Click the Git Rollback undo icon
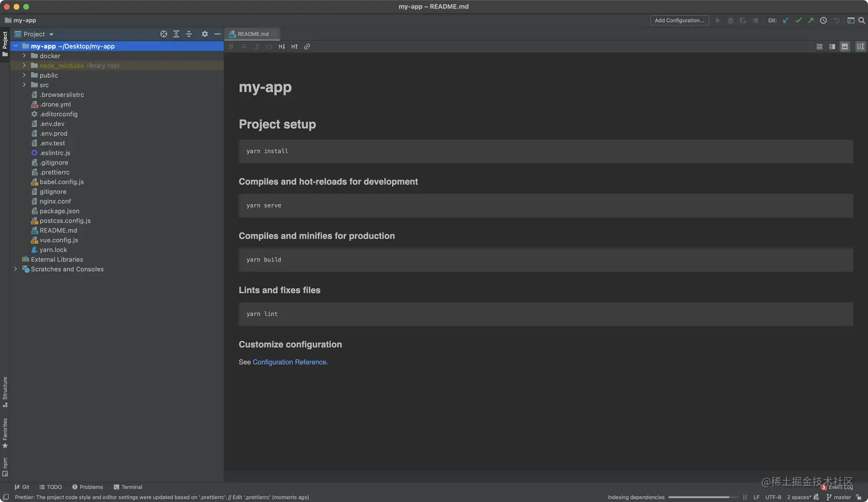The height and width of the screenshot is (502, 868). point(836,20)
